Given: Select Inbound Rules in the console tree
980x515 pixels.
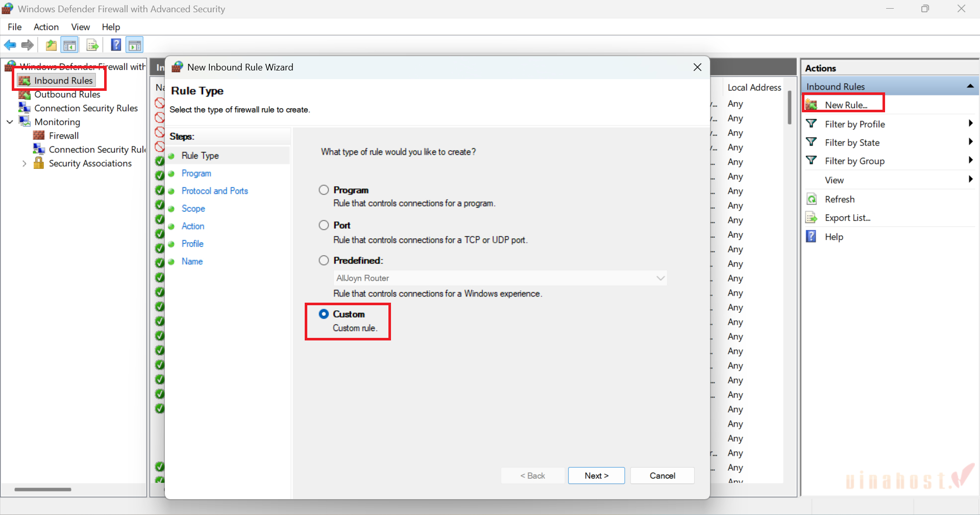Looking at the screenshot, I should 63,81.
